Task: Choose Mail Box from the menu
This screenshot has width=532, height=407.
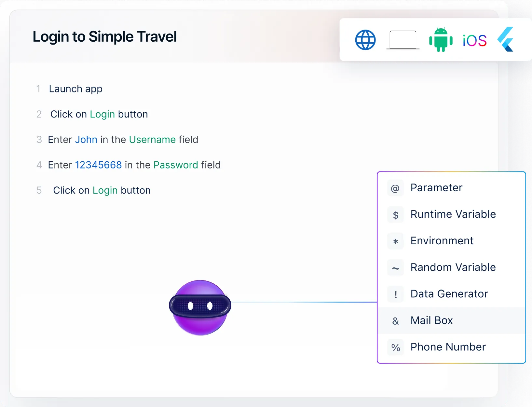Action: point(431,320)
